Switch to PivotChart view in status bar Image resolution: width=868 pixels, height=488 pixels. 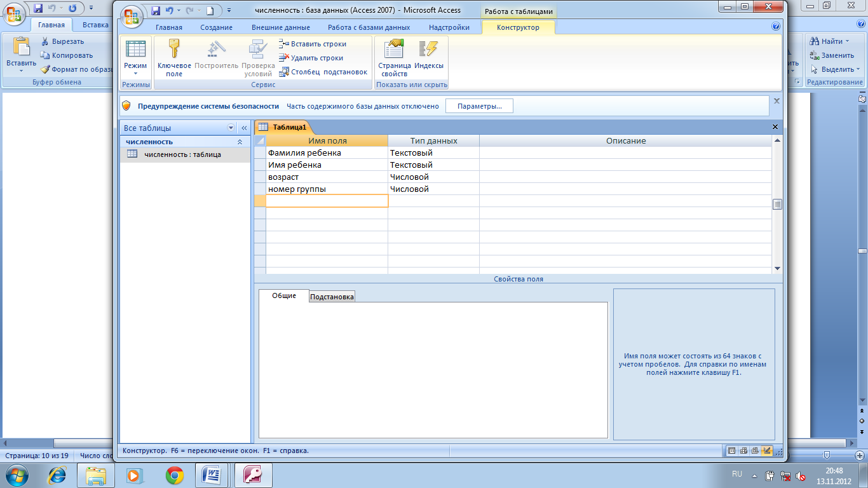click(x=756, y=451)
